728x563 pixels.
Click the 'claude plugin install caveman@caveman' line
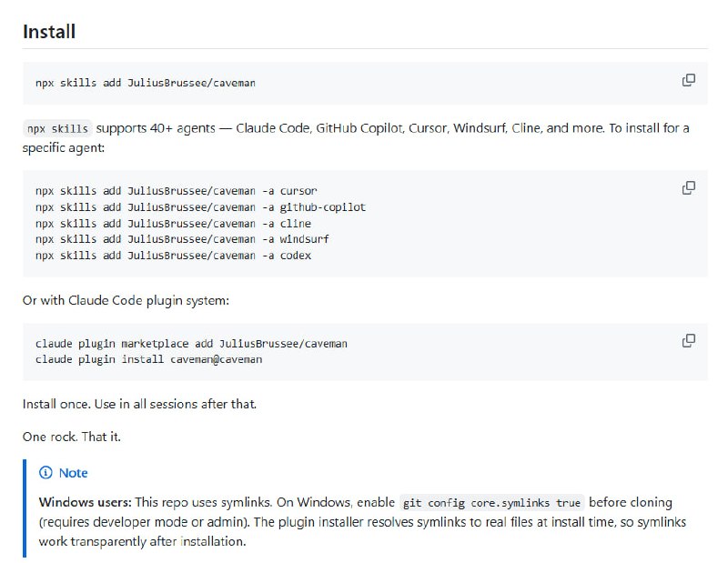(148, 359)
